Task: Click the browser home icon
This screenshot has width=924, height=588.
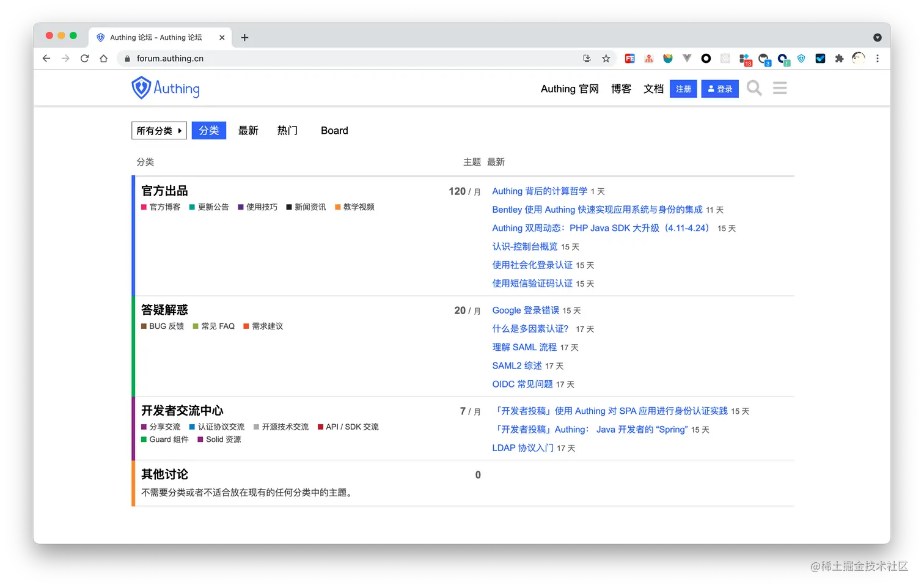Action: click(x=104, y=59)
